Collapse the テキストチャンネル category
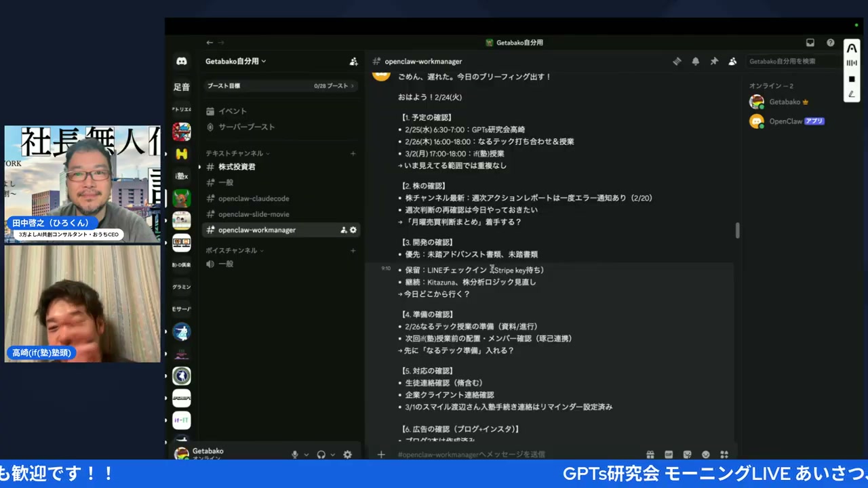The height and width of the screenshot is (488, 868). coord(235,153)
